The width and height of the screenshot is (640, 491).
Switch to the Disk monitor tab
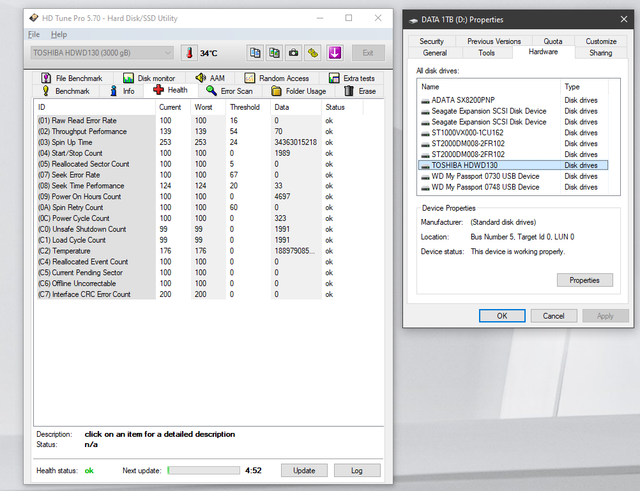coord(149,78)
